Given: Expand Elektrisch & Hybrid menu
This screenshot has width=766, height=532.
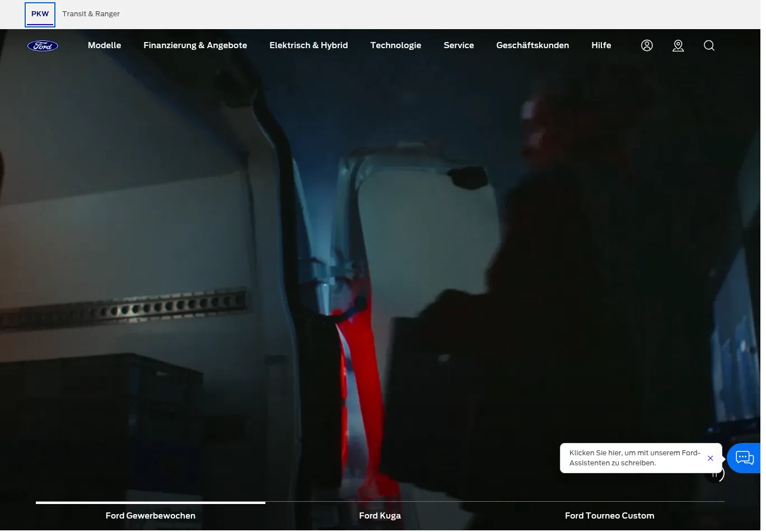Looking at the screenshot, I should click(x=309, y=45).
